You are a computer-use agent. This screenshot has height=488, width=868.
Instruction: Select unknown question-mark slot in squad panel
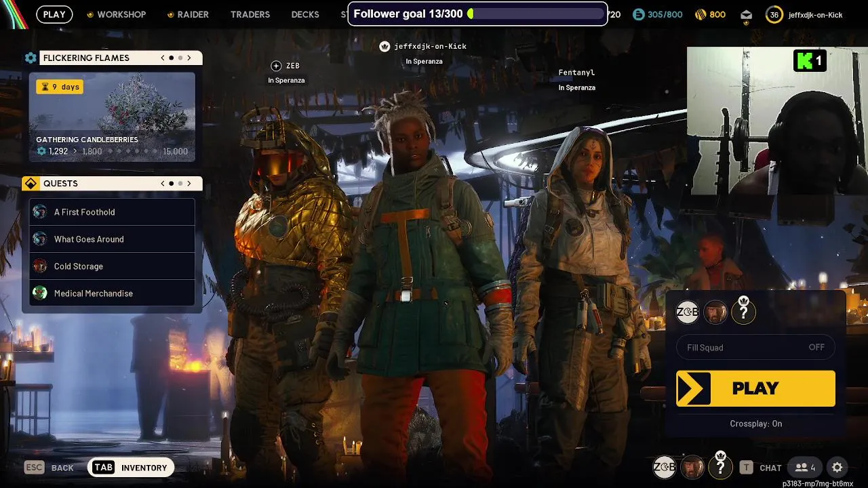tap(743, 312)
